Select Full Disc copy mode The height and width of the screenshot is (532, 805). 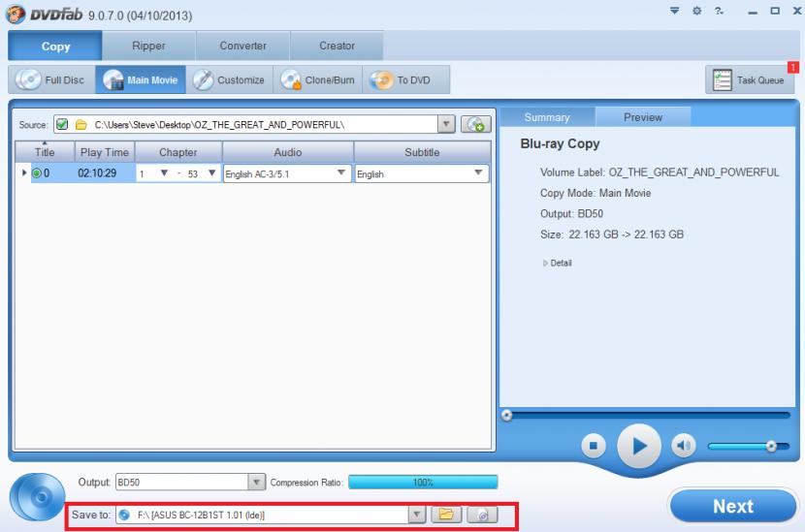click(x=51, y=79)
